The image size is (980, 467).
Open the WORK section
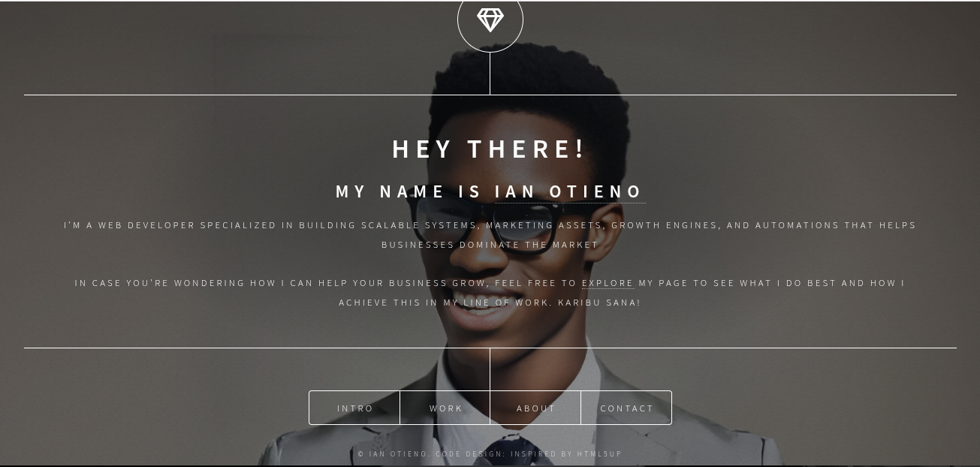point(445,408)
